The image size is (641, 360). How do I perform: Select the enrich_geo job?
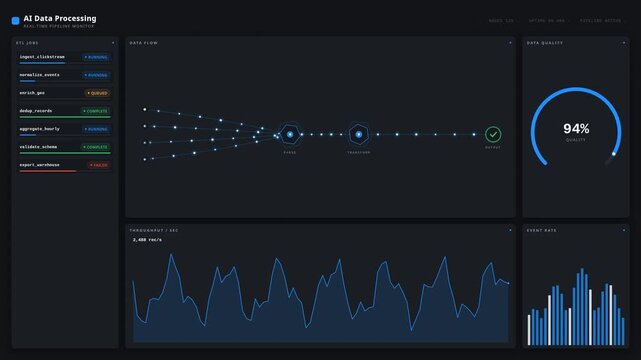click(x=65, y=94)
